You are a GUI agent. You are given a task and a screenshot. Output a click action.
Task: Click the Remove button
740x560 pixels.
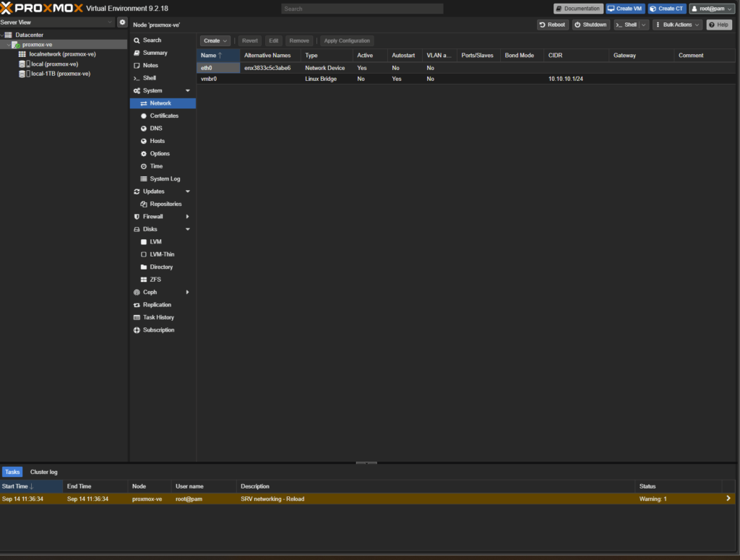click(299, 40)
